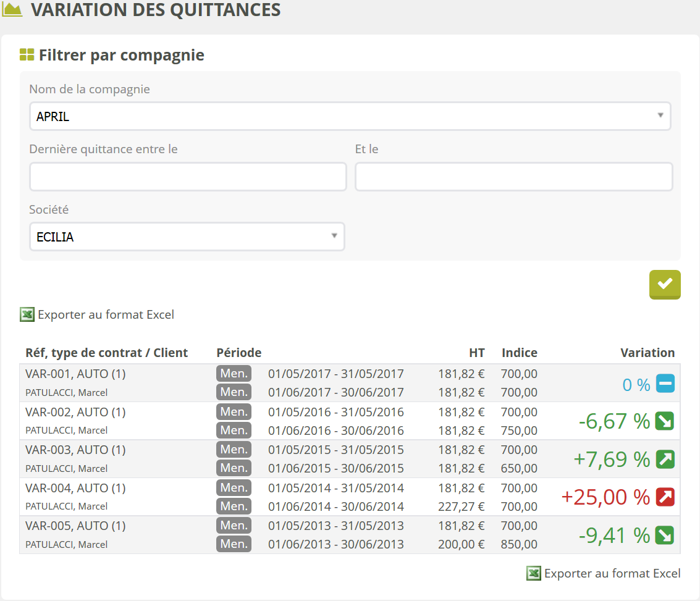Open the Nom de la compagnie dropdown
Image resolution: width=700 pixels, height=601 pixels.
pos(350,116)
